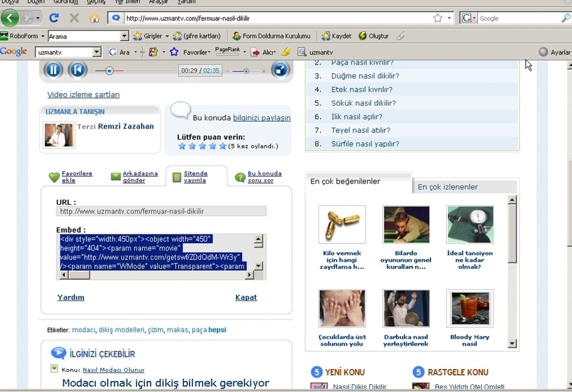
Task: Click the video progress slider handle
Action: coord(109,71)
